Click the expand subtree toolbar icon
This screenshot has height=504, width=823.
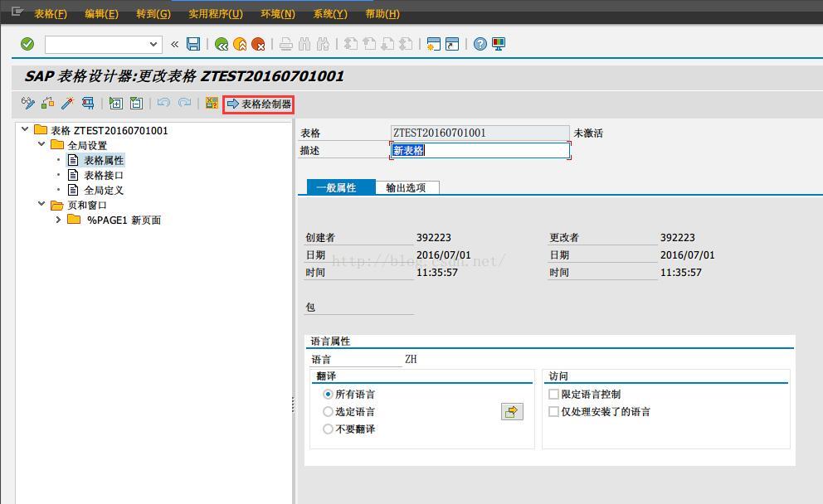click(x=115, y=104)
